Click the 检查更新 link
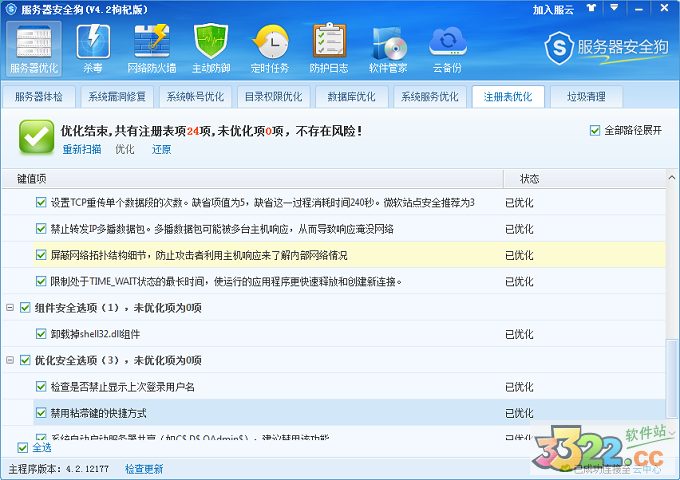Viewport: 680px width, 480px height. pos(144,469)
